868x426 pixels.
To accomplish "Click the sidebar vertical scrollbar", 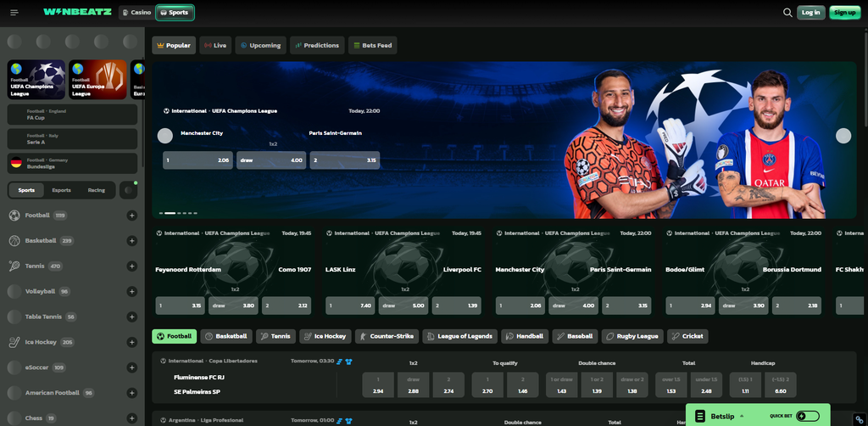I will 142,111.
